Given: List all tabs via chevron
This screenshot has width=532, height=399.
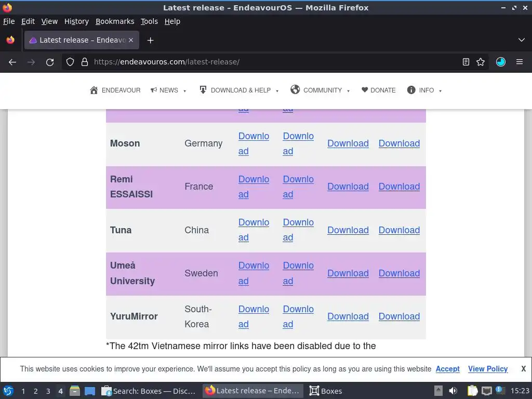Looking at the screenshot, I should [522, 40].
